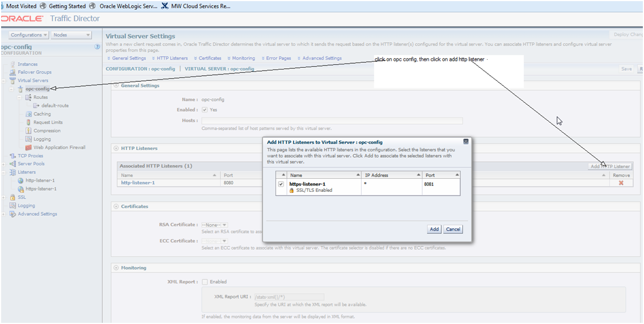This screenshot has height=324, width=644.
Task: Click the default-route icon
Action: [36, 105]
